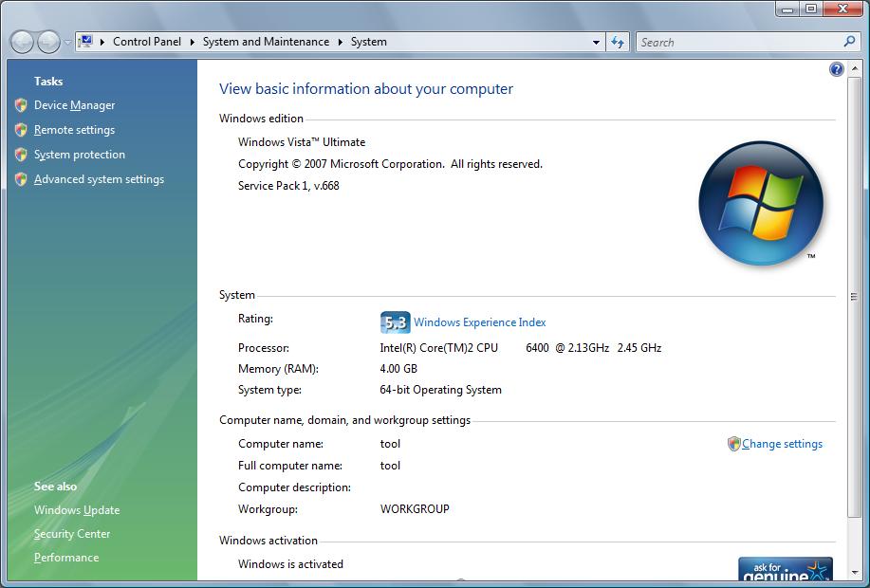The width and height of the screenshot is (870, 588).
Task: Click the '4.00 GB' memory value
Action: pyautogui.click(x=398, y=369)
